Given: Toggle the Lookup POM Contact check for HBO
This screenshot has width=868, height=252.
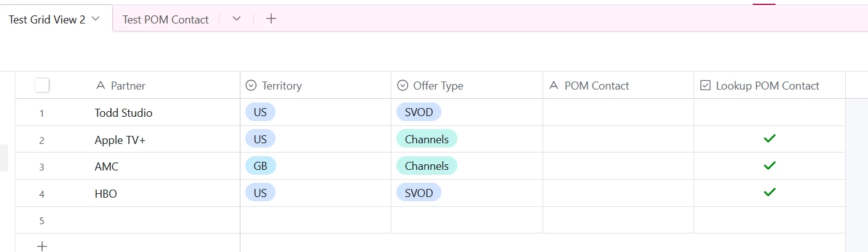Looking at the screenshot, I should click(x=769, y=193).
